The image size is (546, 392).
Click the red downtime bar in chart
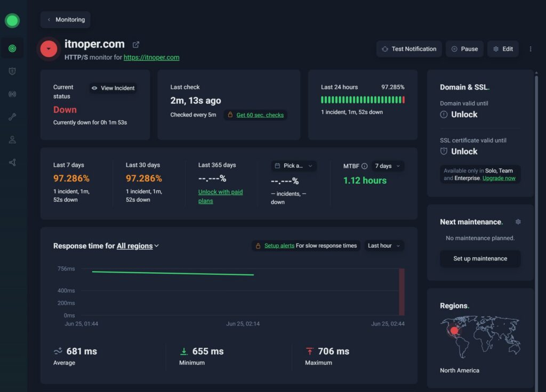[402, 292]
